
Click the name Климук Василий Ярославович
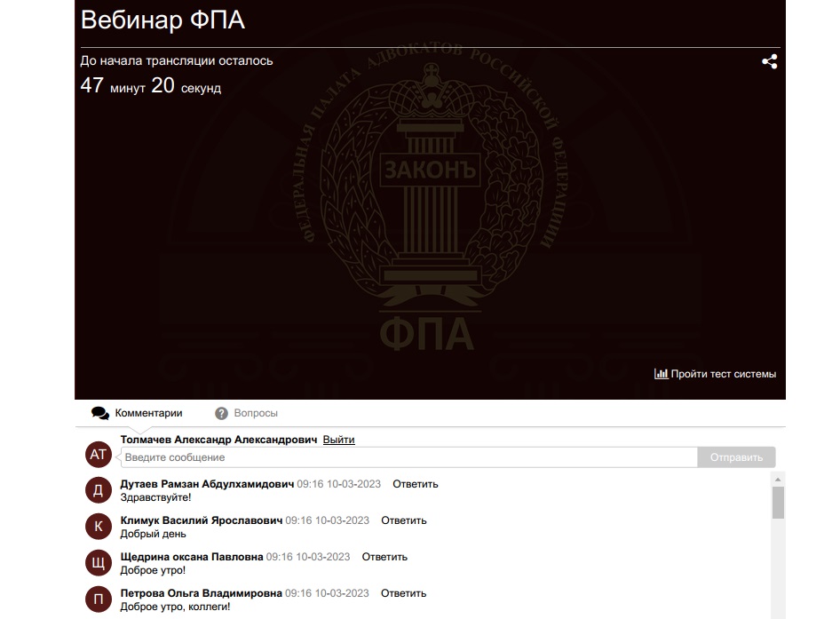click(201, 520)
